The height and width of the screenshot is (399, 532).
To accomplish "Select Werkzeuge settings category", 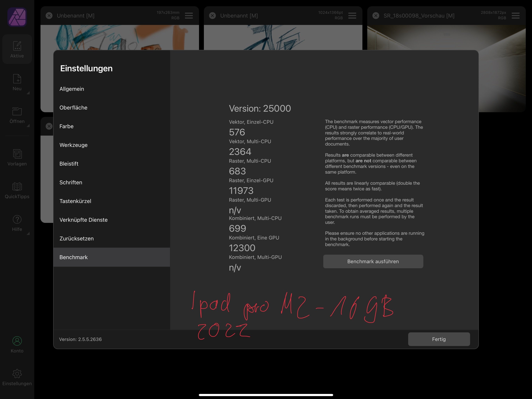I will point(112,145).
